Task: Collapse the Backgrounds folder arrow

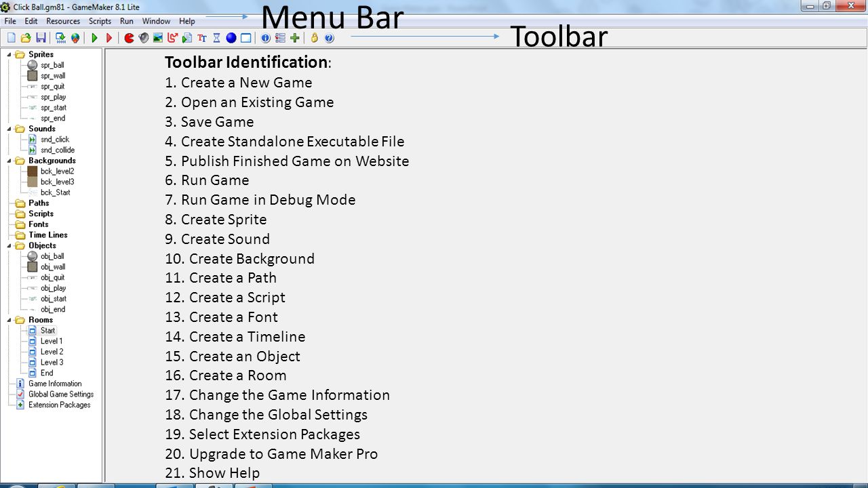Action: point(9,161)
